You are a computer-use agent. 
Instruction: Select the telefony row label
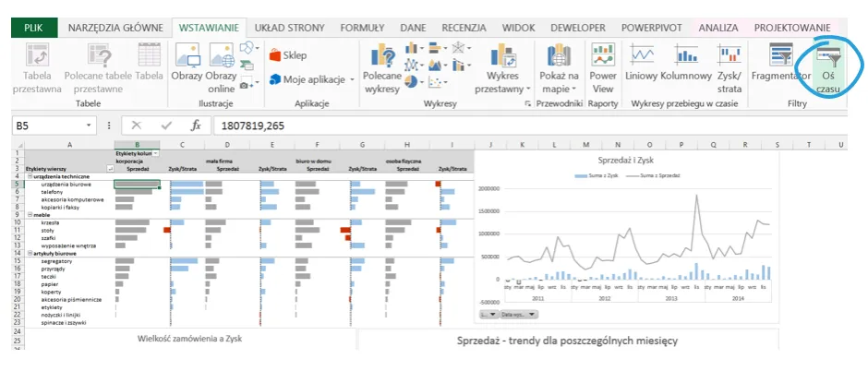tap(51, 192)
